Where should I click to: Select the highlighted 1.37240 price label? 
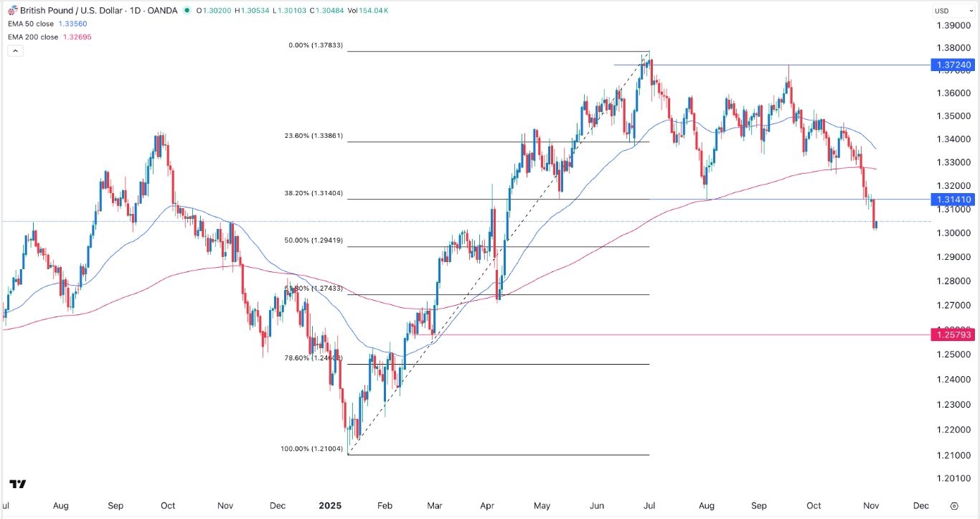(953, 65)
